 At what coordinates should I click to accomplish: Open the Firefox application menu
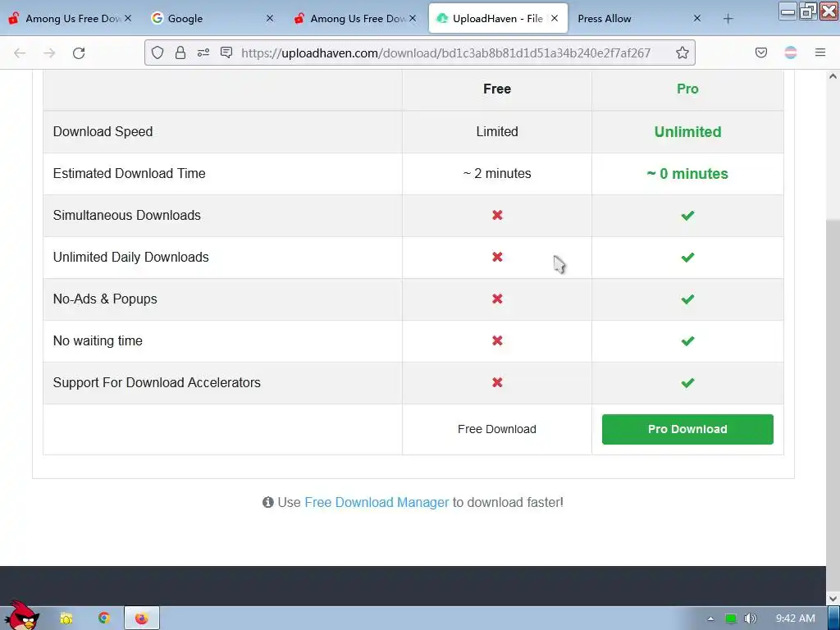[820, 52]
